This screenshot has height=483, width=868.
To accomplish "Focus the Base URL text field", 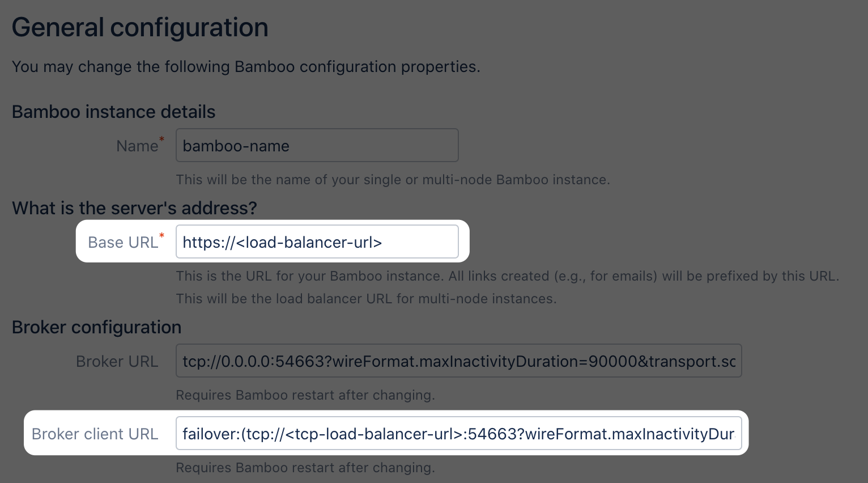I will click(317, 242).
